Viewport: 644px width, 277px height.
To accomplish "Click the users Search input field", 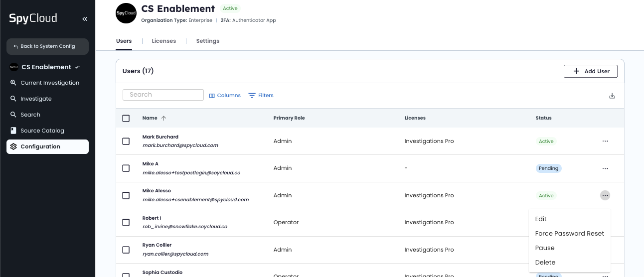I will click(163, 95).
